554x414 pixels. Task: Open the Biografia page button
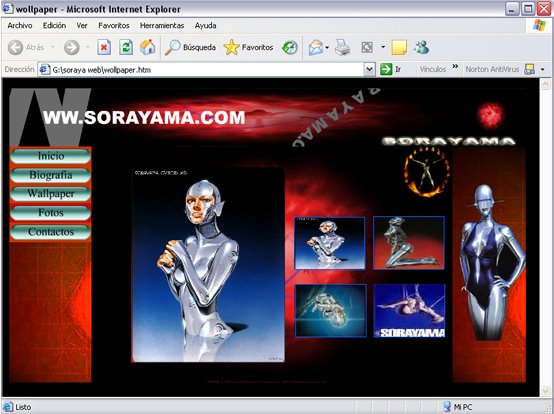(51, 175)
